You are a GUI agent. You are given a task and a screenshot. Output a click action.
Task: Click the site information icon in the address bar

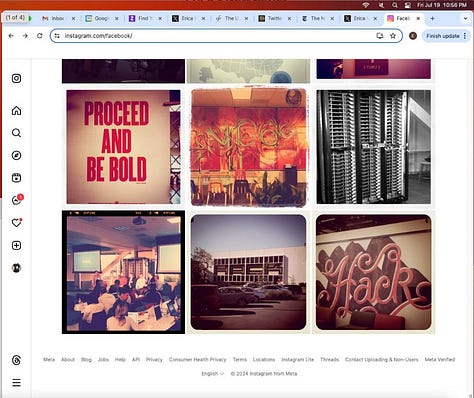point(57,36)
